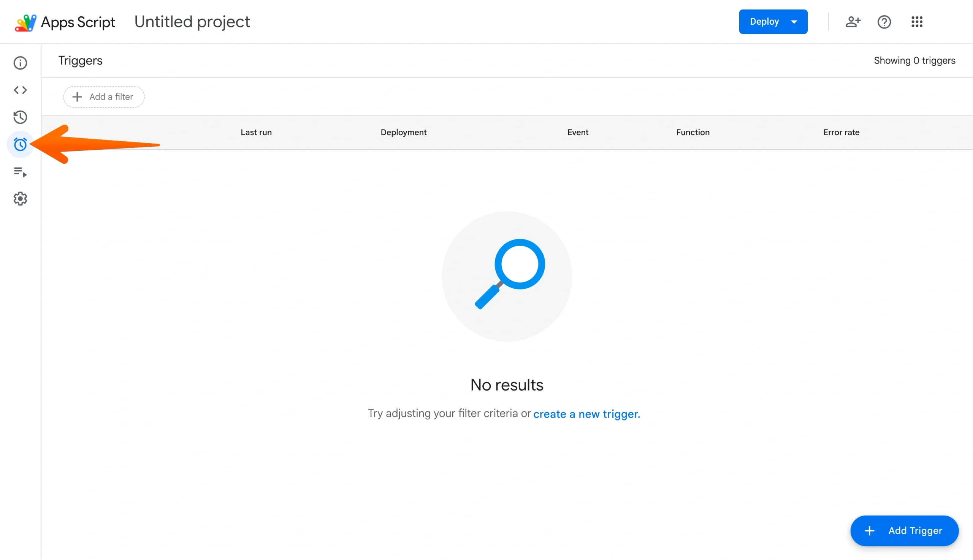The image size is (973, 560).
Task: Open the Editor code icon in sidebar
Action: point(21,90)
